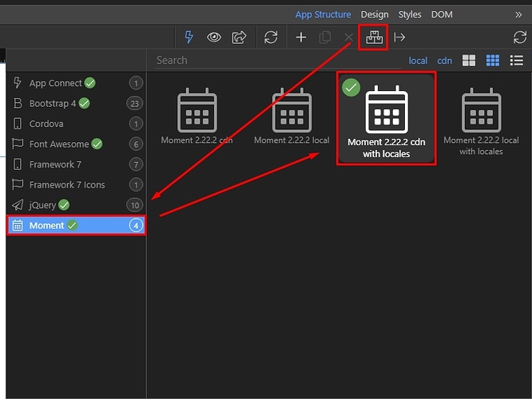This screenshot has width=532, height=399.
Task: Click the refresh icon next to the plus
Action: [x=271, y=38]
